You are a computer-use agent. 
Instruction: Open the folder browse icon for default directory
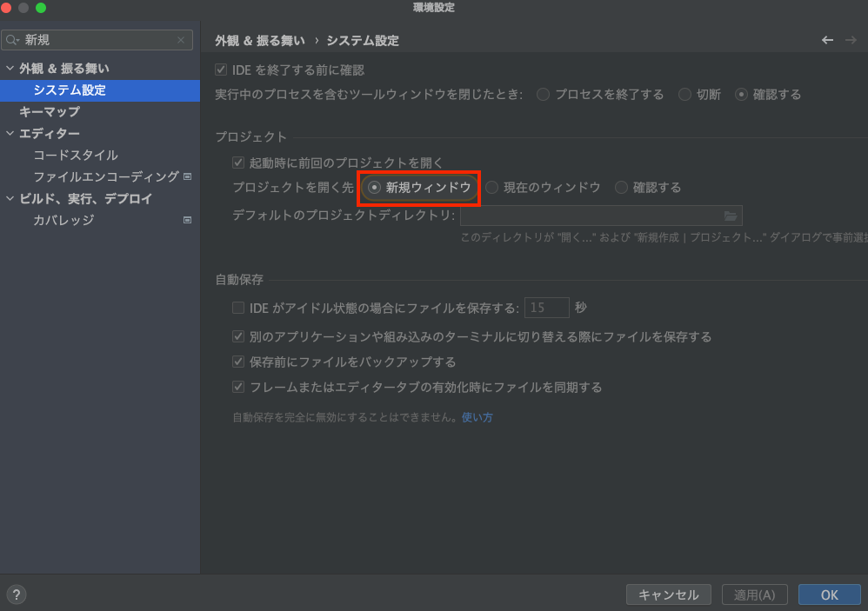tap(731, 216)
